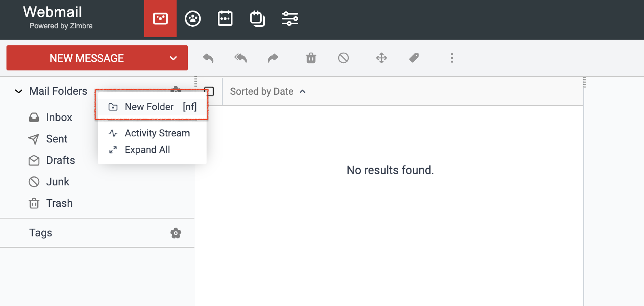Open the Sent folder

tap(57, 139)
